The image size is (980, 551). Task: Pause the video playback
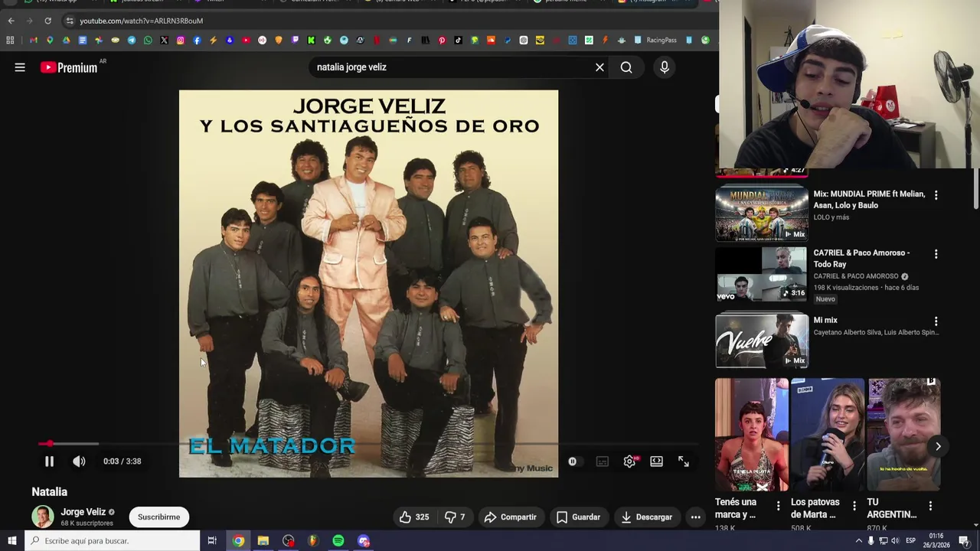(49, 461)
